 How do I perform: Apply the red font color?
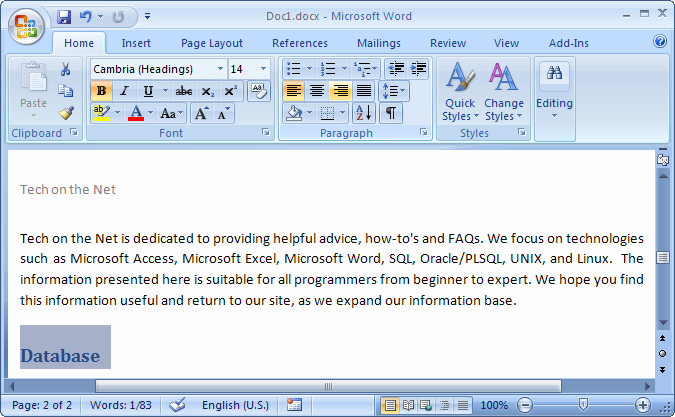[136, 114]
